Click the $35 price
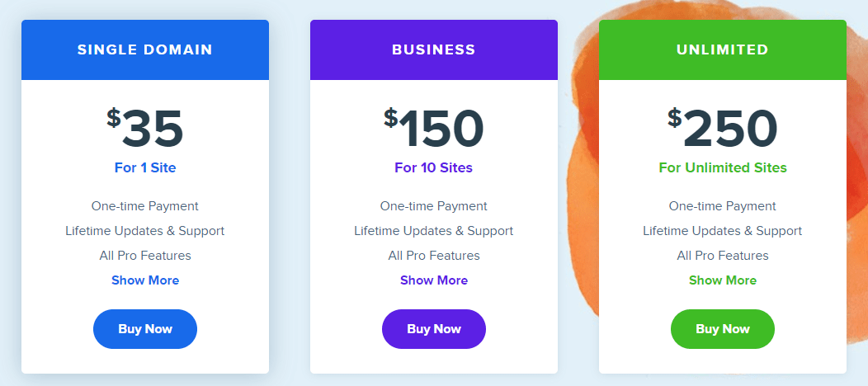 coord(145,129)
